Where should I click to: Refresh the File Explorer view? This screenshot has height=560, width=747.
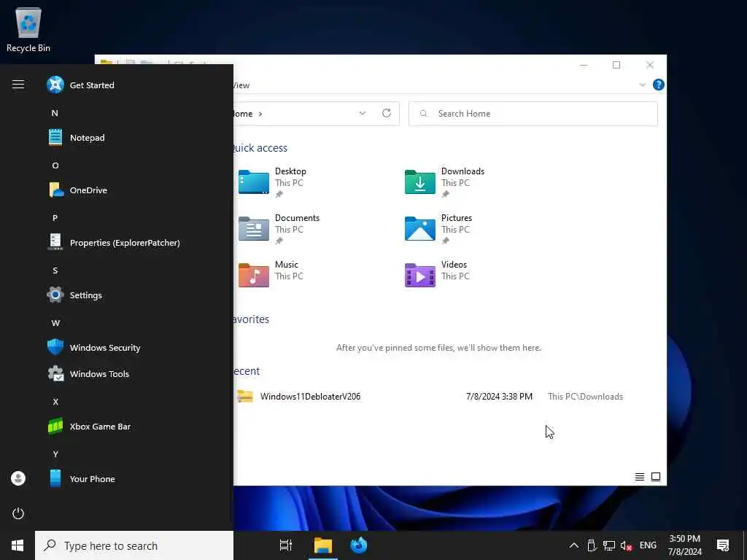click(387, 113)
